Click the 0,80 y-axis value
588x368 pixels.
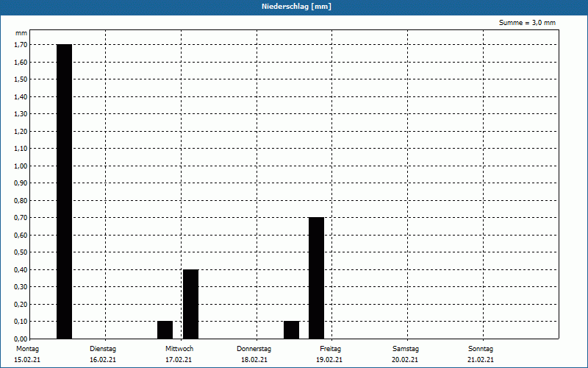pyautogui.click(x=21, y=200)
